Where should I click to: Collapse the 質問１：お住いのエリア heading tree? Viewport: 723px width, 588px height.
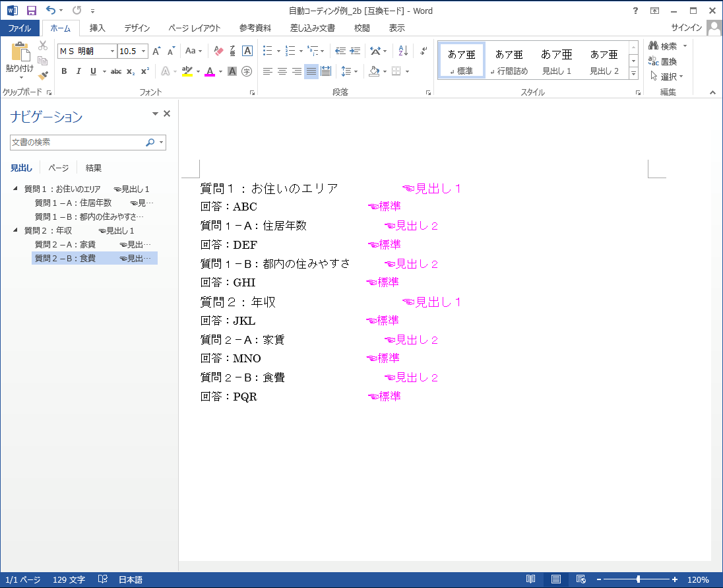pos(15,189)
